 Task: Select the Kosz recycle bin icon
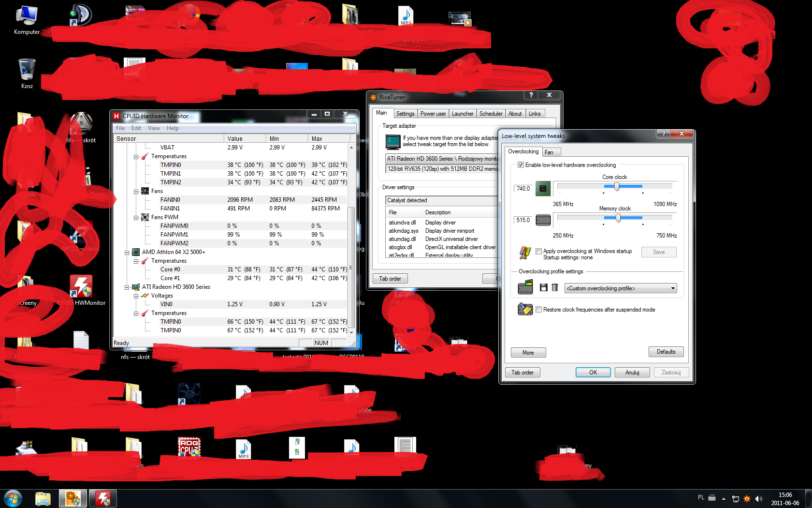coord(27,74)
